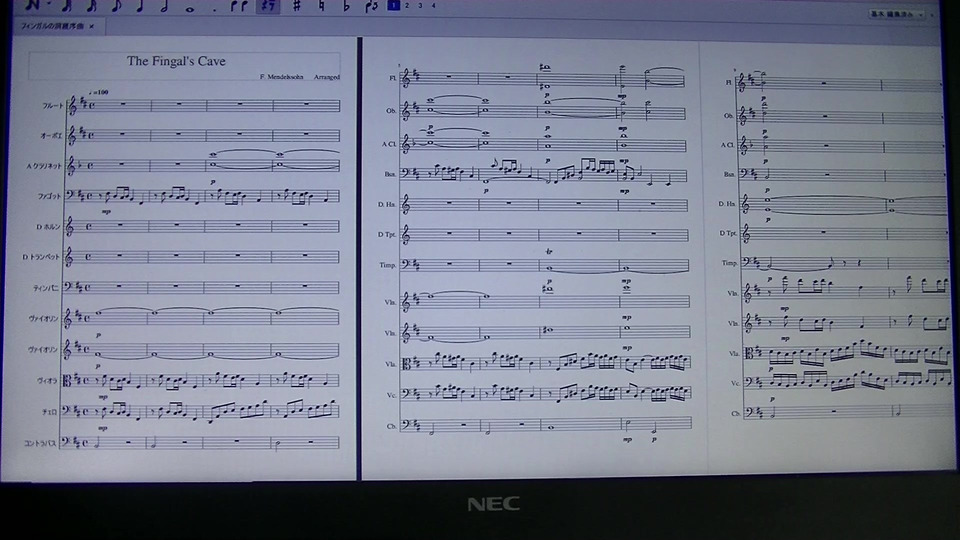Open the note input mode tool

coord(32,6)
